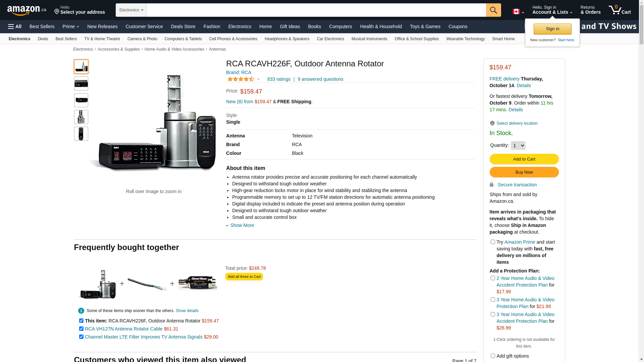Viewport: 644px width, 362px height.
Task: Go to Headphones & Speakers subcategory
Action: [287, 39]
